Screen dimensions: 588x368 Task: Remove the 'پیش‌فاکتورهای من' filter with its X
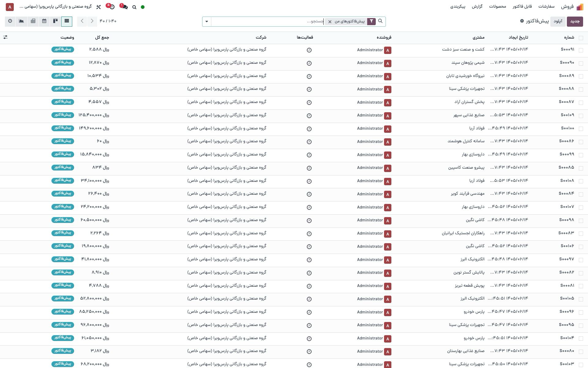(330, 22)
